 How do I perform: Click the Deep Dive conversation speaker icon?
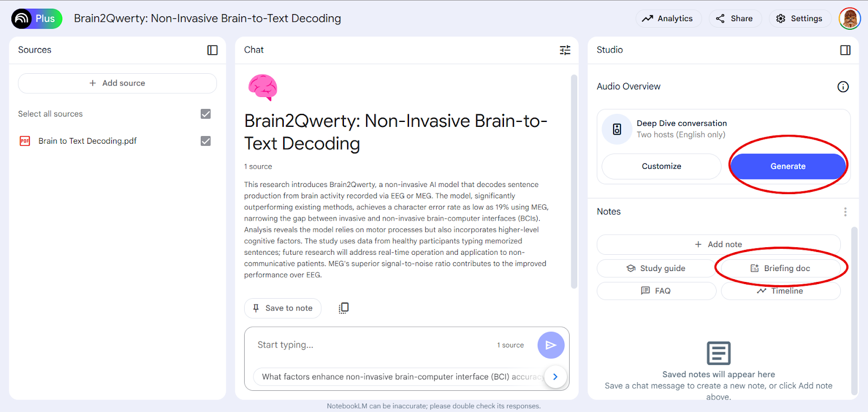(x=617, y=129)
